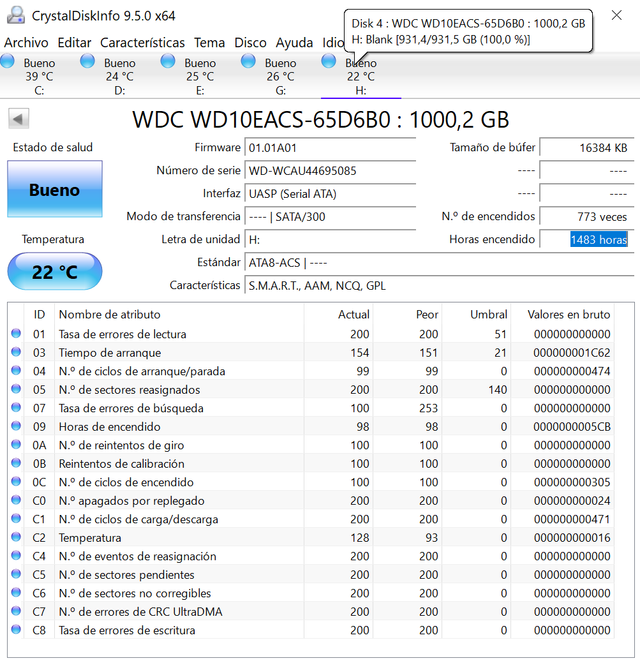
Task: Click the Actual column header
Action: point(339,314)
